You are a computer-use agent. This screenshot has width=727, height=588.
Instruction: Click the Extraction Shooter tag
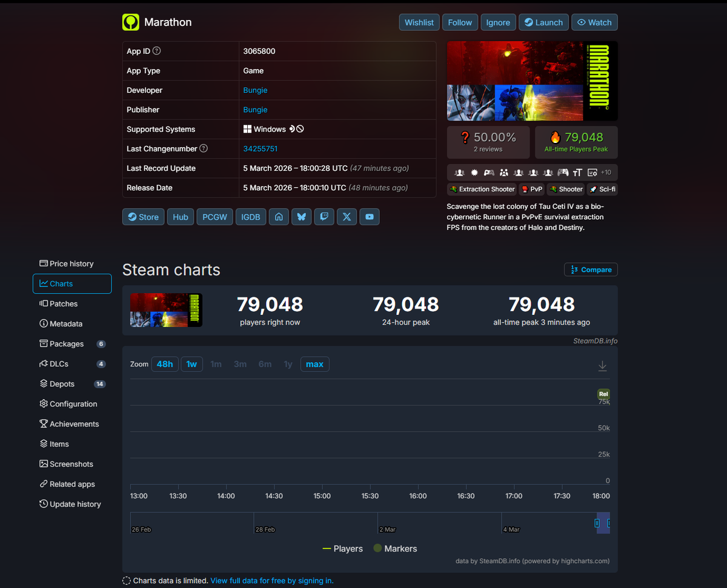482,189
